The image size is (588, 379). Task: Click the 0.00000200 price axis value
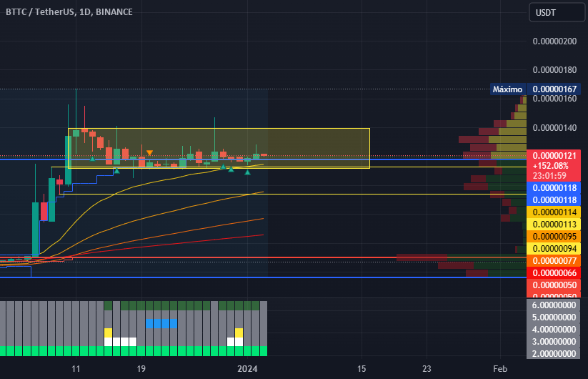click(x=554, y=41)
